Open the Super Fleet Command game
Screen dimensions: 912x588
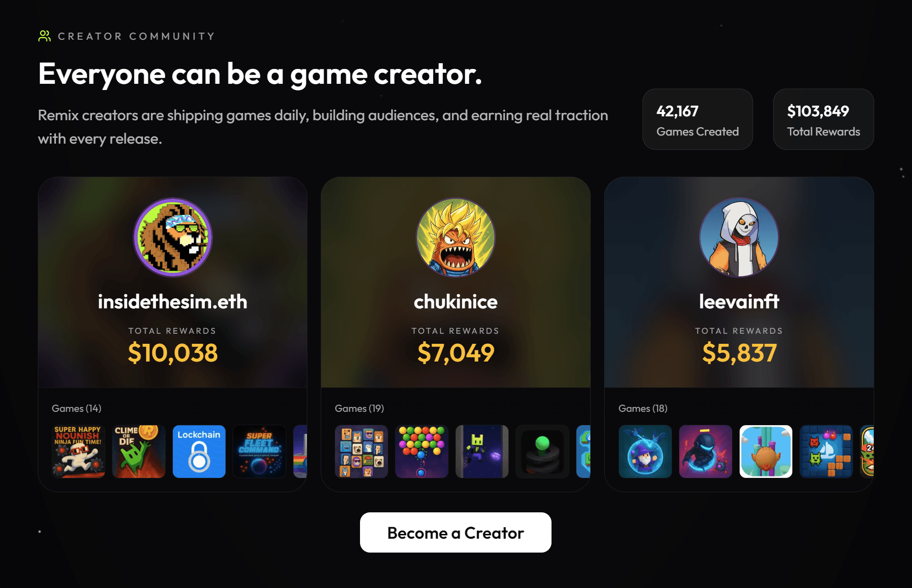pos(259,452)
